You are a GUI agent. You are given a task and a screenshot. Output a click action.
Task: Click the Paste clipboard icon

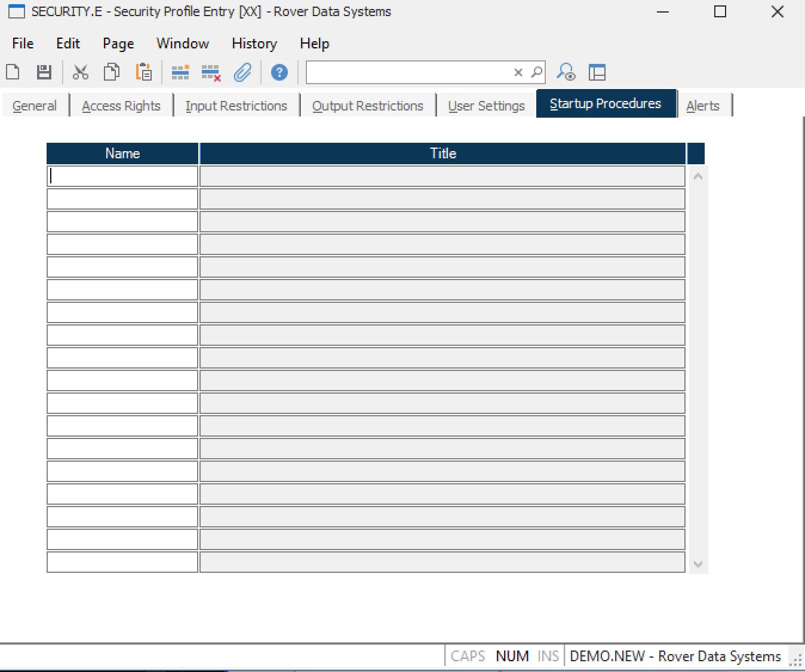(143, 72)
